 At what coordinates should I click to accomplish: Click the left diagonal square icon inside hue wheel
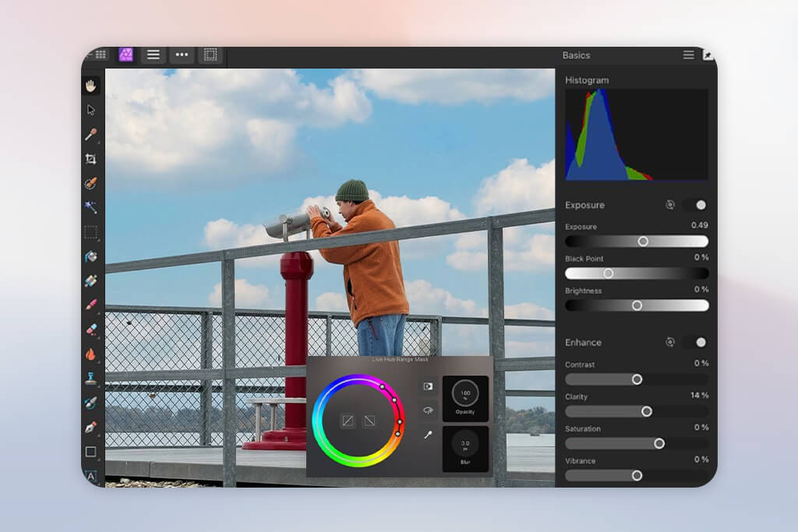click(x=348, y=421)
